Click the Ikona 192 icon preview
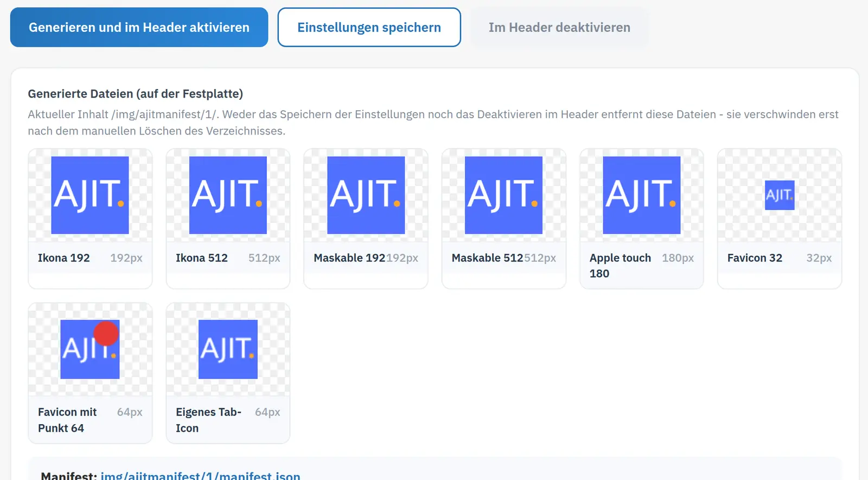This screenshot has height=480, width=868. [90, 195]
